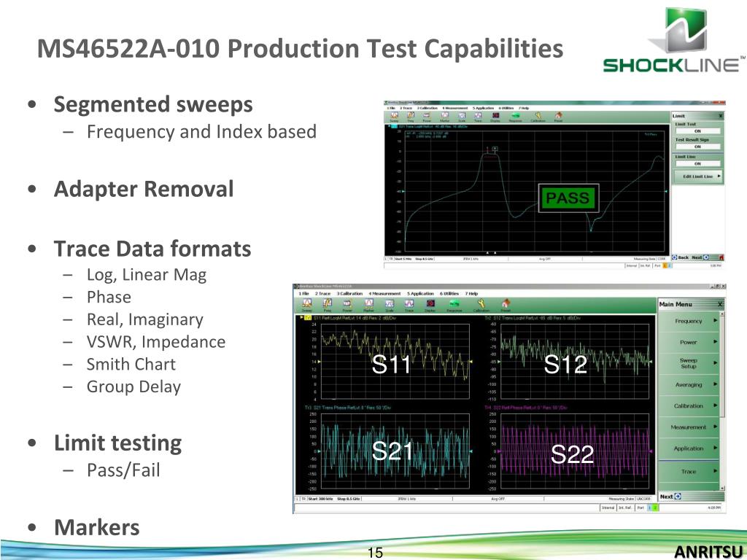747x560 pixels.
Task: Open Response icon in upper PASS window toolbar
Action: [516, 117]
